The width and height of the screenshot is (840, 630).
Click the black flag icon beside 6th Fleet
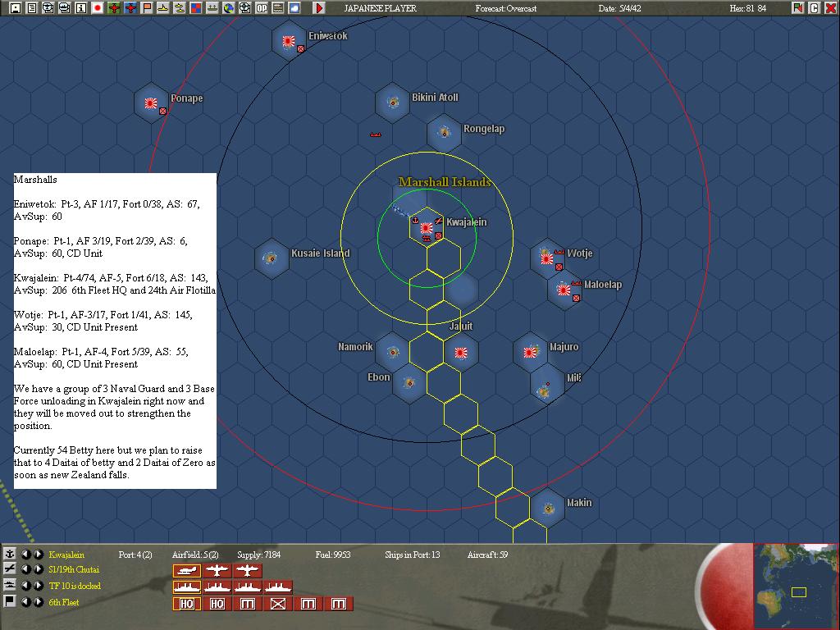9,601
